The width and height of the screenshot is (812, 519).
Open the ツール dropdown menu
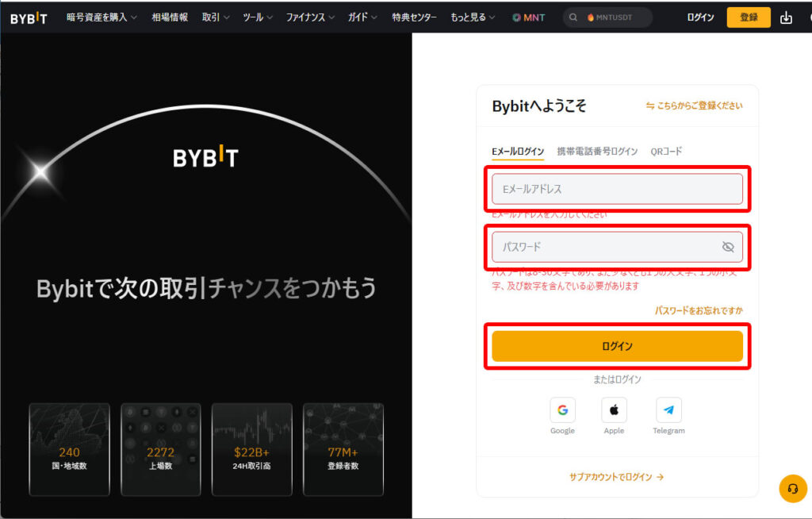click(258, 17)
